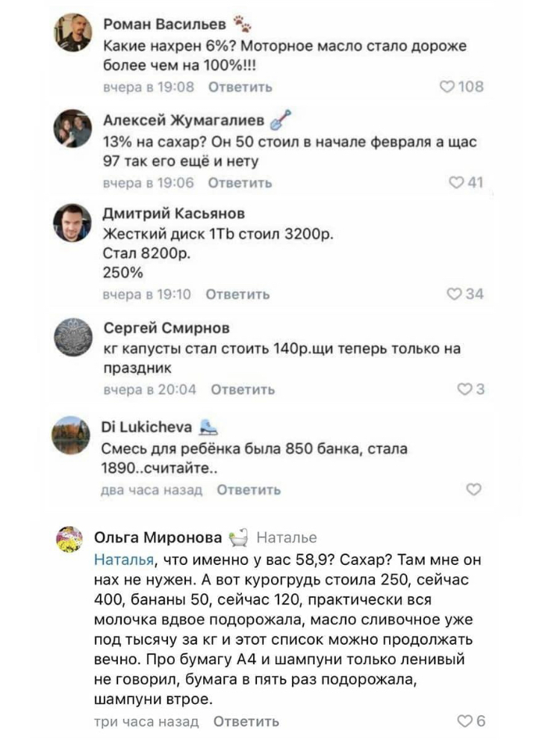The image size is (560, 742).
Task: Like Дмитрий Касьянов's hard drive comment
Action: (454, 294)
